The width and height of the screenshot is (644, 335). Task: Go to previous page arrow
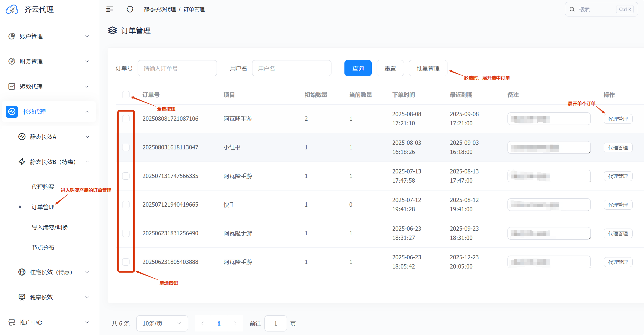(203, 323)
